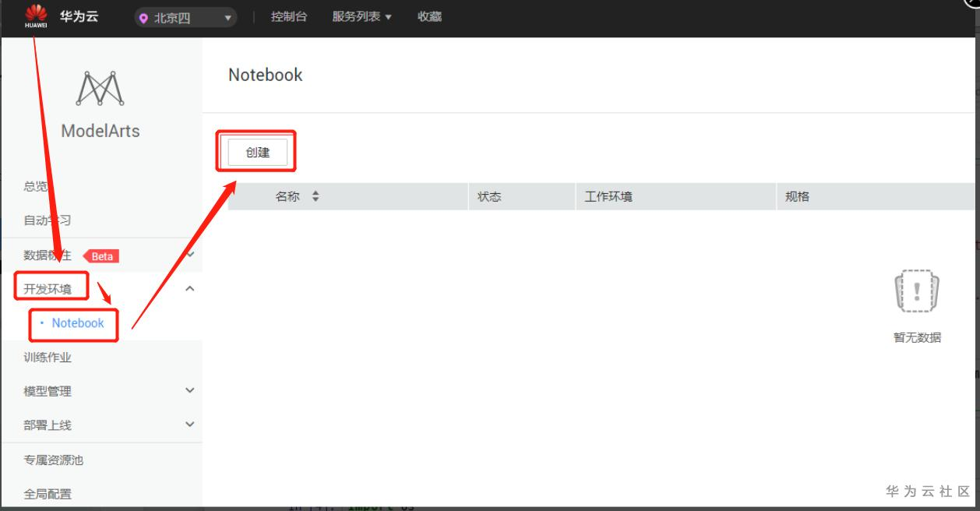The image size is (980, 511).
Task: Click the Huawei logo icon
Action: 36,17
